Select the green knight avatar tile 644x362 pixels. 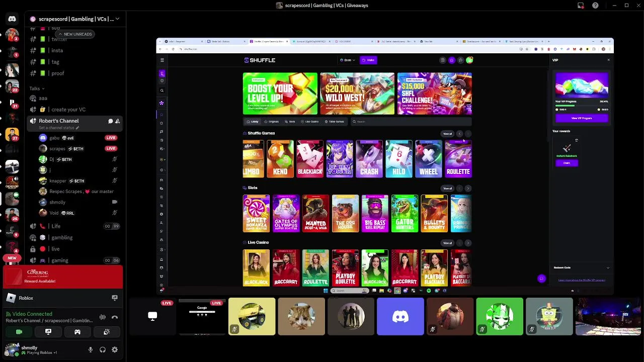click(x=500, y=316)
